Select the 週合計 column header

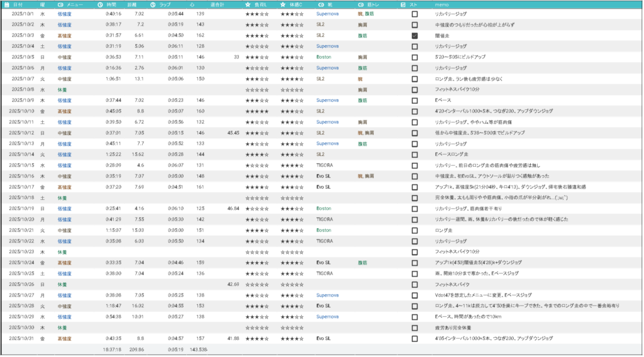click(217, 4)
